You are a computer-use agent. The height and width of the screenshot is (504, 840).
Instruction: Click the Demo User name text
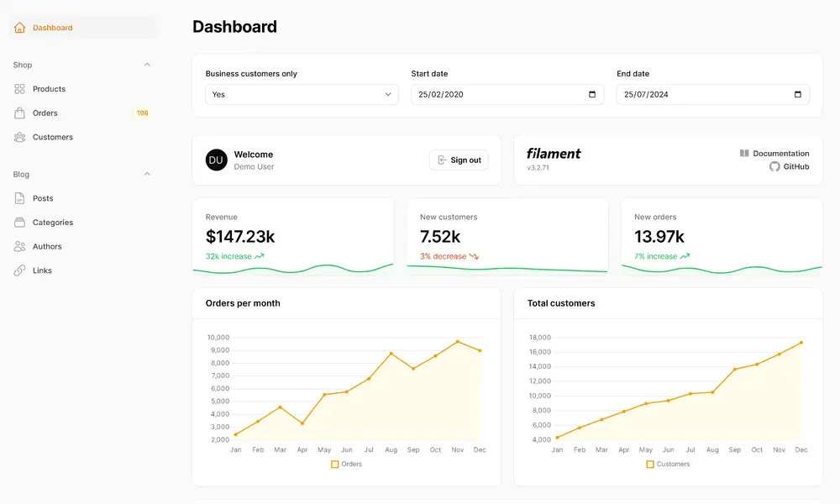tap(254, 166)
